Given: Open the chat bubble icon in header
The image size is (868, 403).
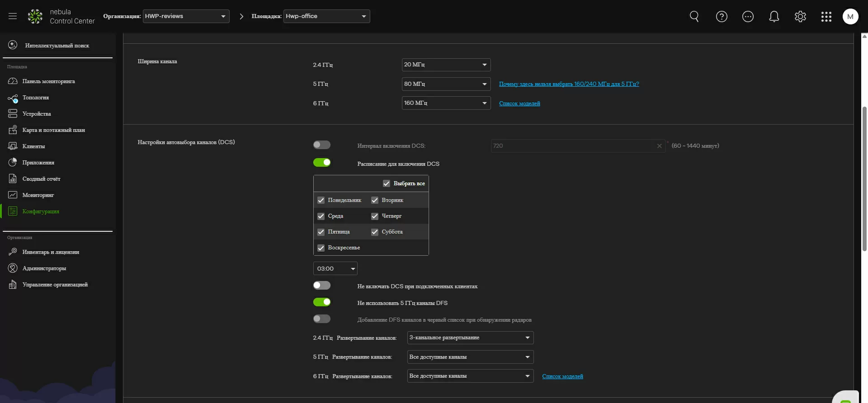Looking at the screenshot, I should (x=748, y=17).
